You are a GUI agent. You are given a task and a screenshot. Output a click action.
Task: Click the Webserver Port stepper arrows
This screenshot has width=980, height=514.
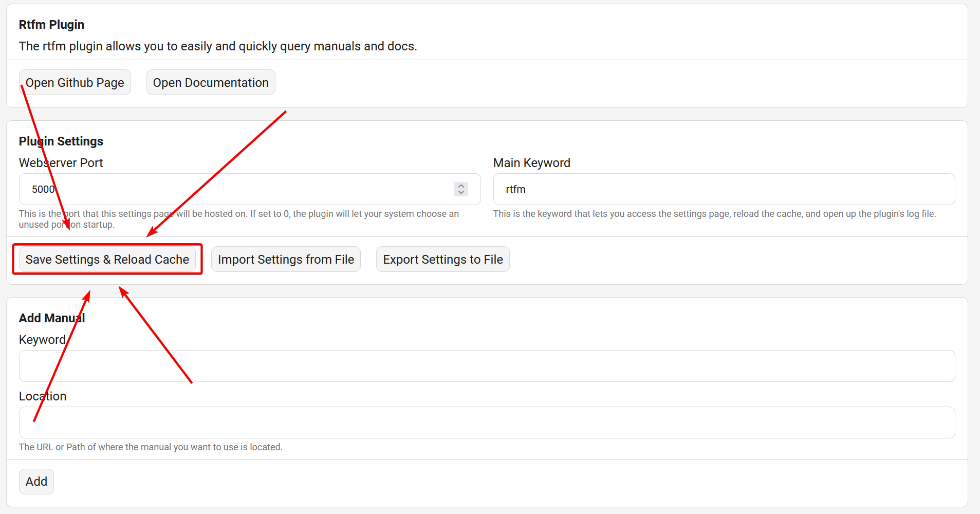coord(461,189)
